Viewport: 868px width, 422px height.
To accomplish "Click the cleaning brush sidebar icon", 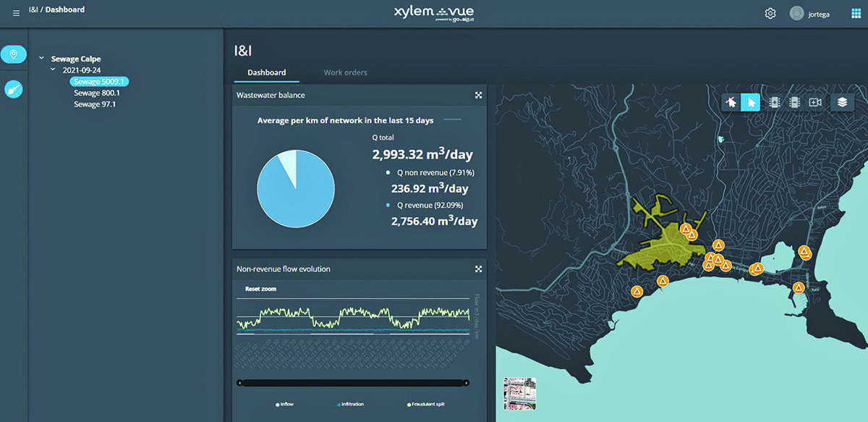I will [14, 88].
